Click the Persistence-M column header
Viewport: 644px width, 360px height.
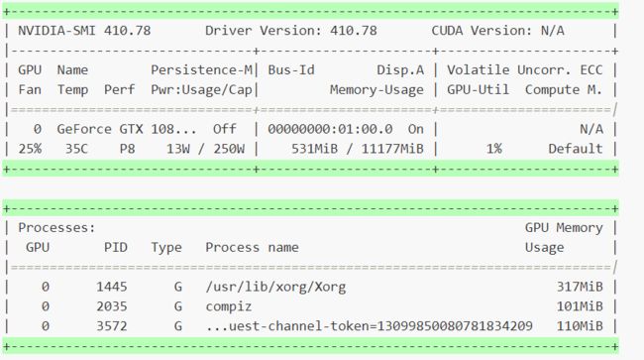[201, 69]
